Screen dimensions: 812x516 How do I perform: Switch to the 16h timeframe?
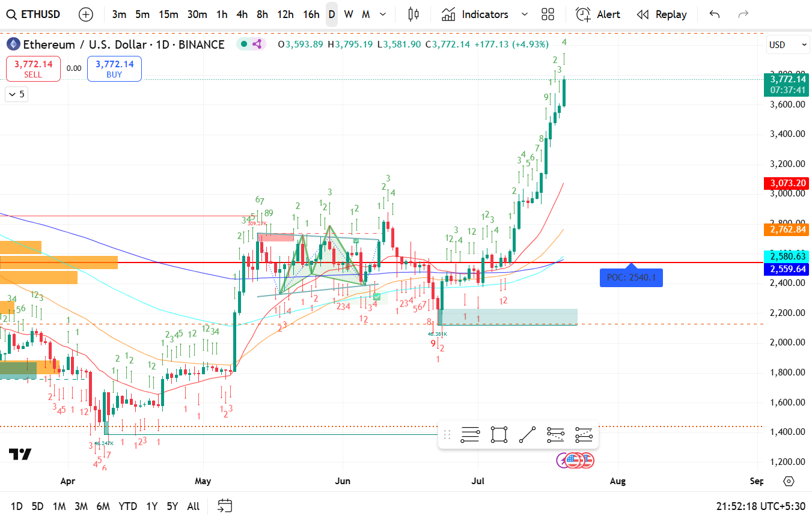point(311,14)
